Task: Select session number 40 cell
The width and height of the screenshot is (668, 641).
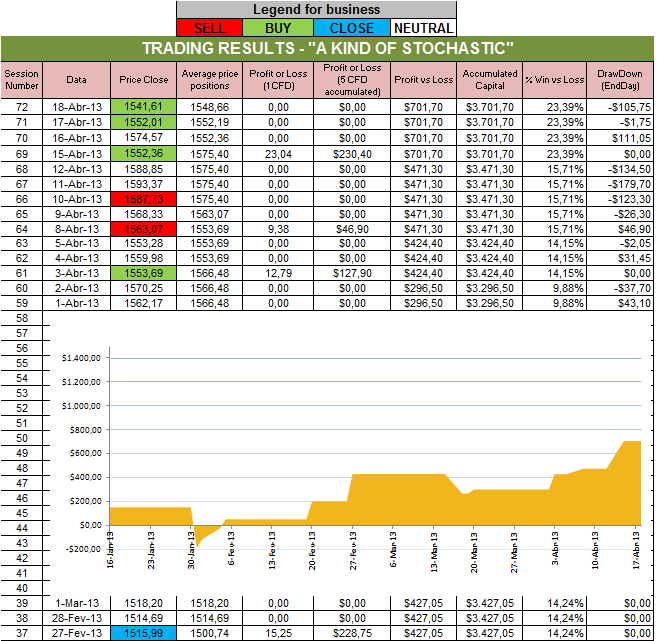Action: tap(22, 588)
